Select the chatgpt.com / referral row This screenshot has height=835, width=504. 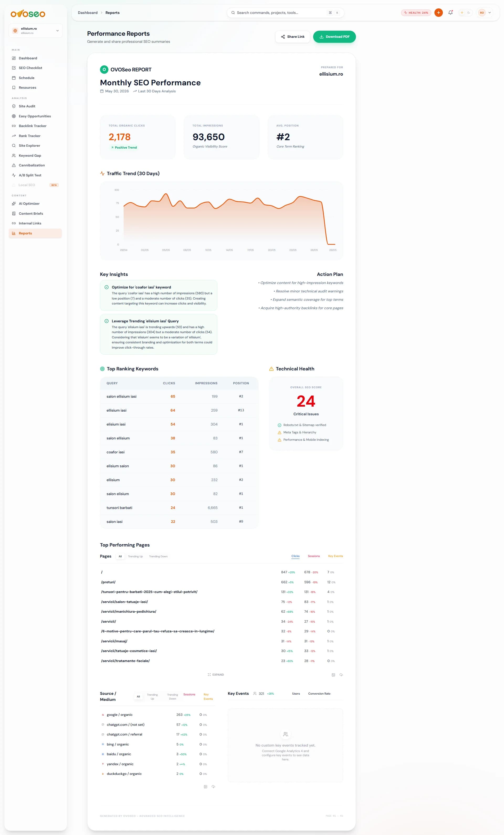coord(157,734)
